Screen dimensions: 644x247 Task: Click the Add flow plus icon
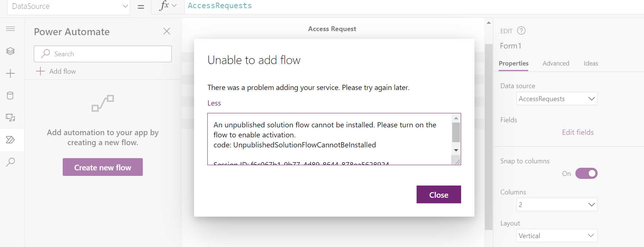[x=40, y=71]
